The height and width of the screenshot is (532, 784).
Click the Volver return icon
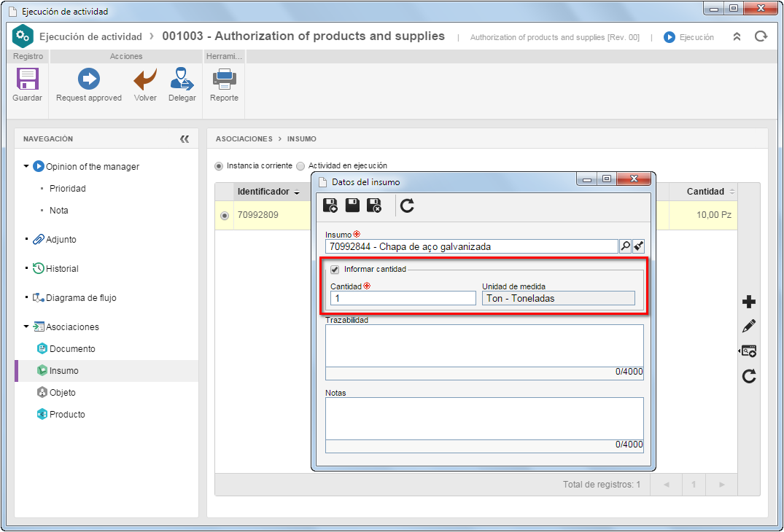(145, 79)
